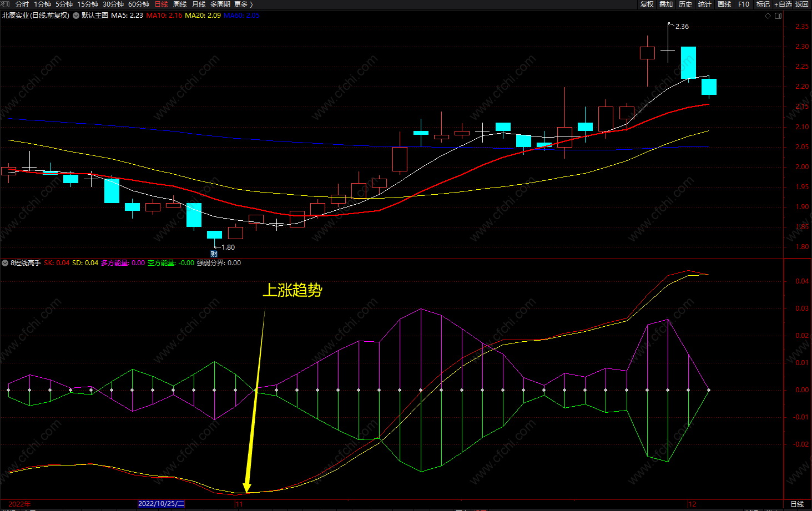
Task: Click the 统计 statistics button
Action: coord(705,4)
